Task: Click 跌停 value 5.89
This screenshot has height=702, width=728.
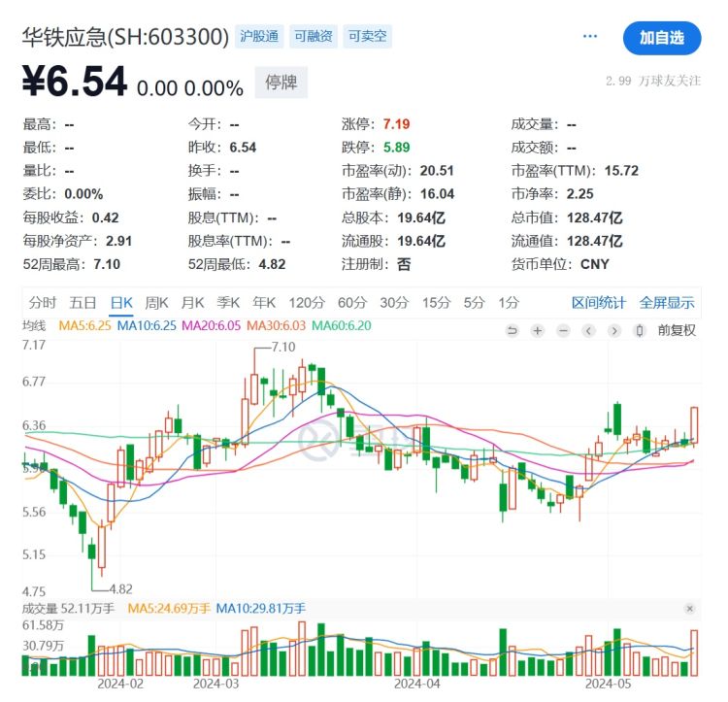Action: [396, 148]
